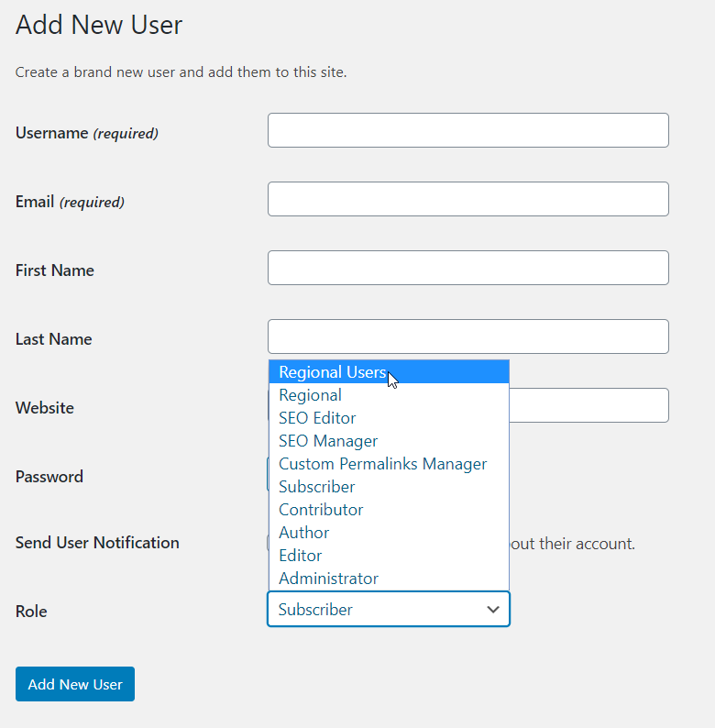This screenshot has height=728, width=715.
Task: Click the Email (required) label
Action: [70, 202]
